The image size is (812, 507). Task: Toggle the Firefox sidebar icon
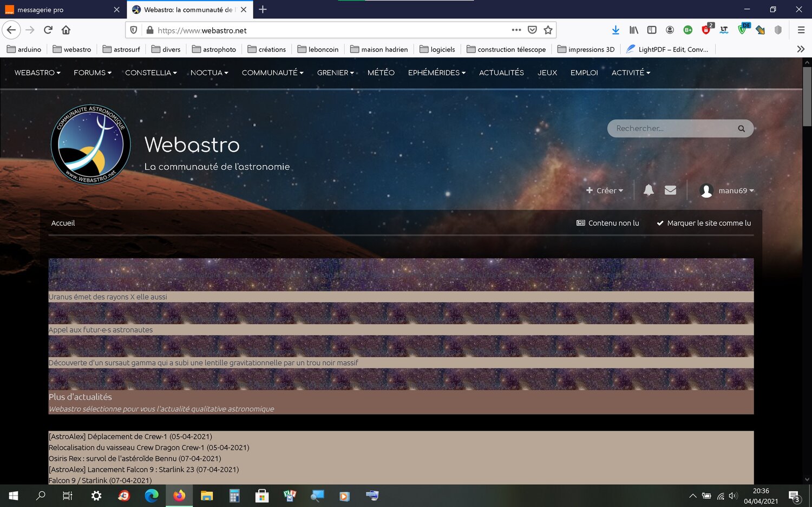(652, 30)
